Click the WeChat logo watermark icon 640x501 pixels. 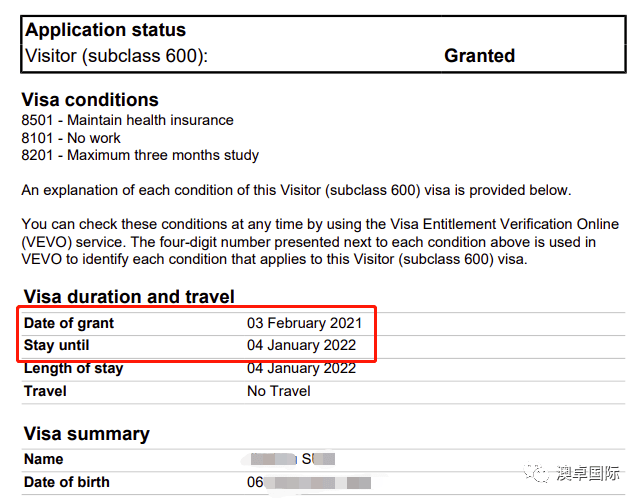pyautogui.click(x=536, y=474)
